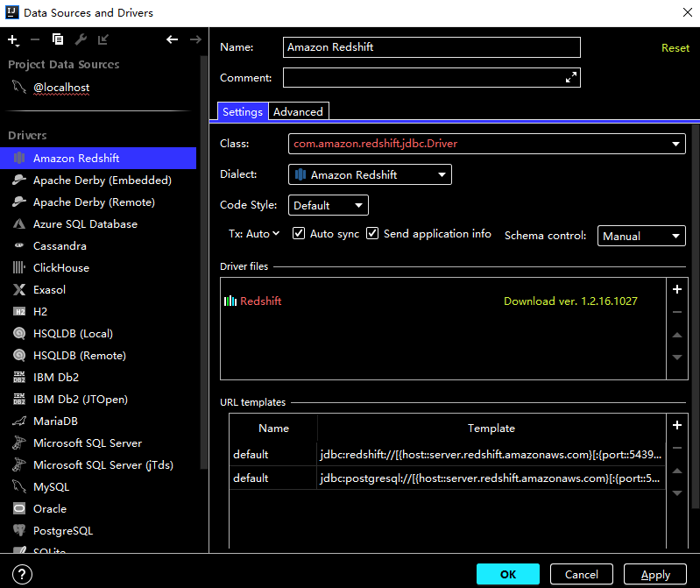700x588 pixels.
Task: Open help with the question mark icon
Action: pyautogui.click(x=22, y=574)
